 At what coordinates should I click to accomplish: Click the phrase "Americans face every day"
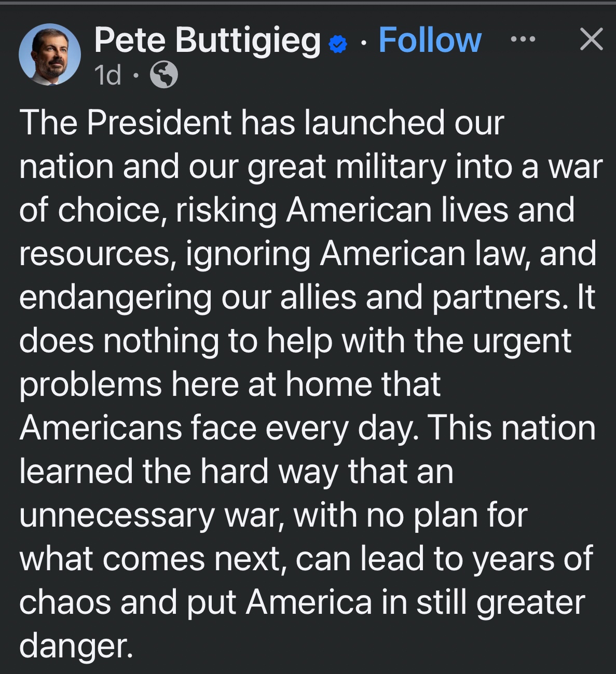click(218, 429)
